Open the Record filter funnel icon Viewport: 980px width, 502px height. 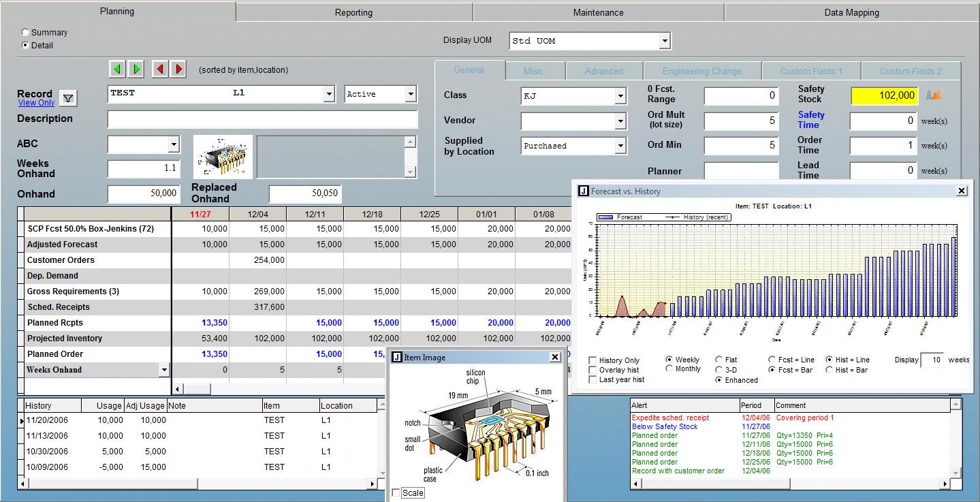click(67, 99)
